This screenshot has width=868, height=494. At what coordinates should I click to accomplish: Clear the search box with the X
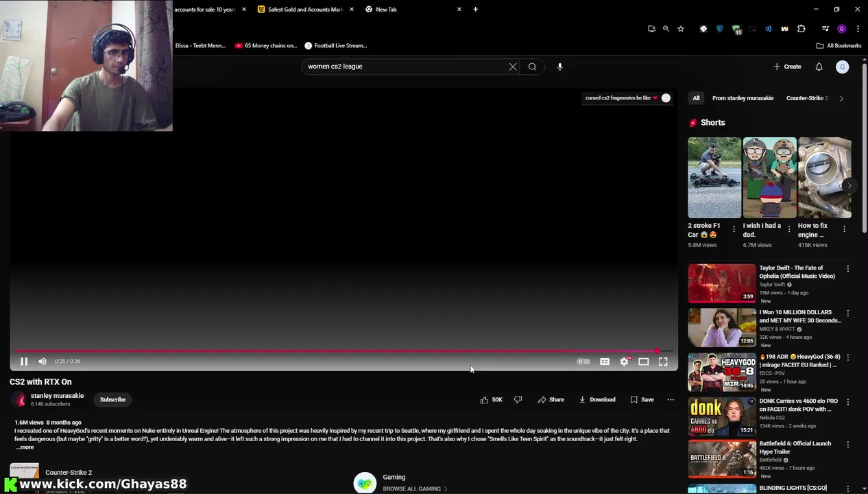[512, 67]
